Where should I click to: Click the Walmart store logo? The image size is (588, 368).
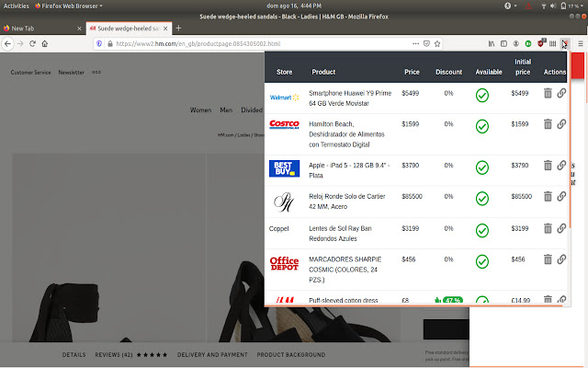284,98
